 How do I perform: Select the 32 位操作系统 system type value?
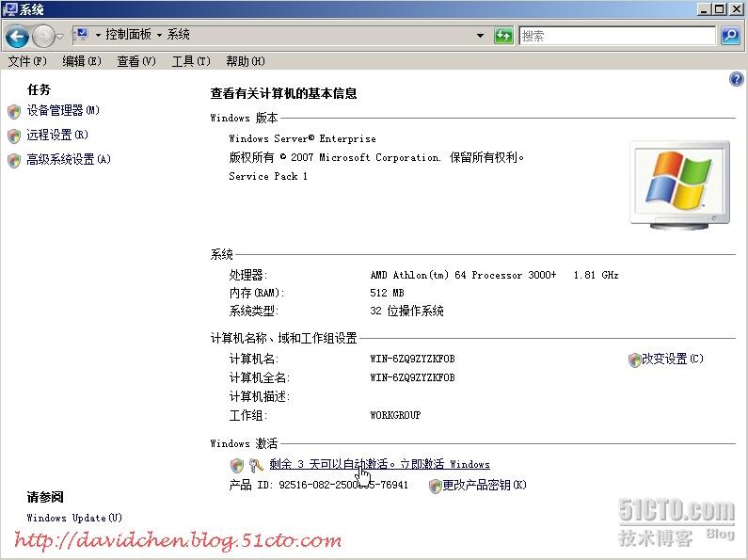point(406,311)
